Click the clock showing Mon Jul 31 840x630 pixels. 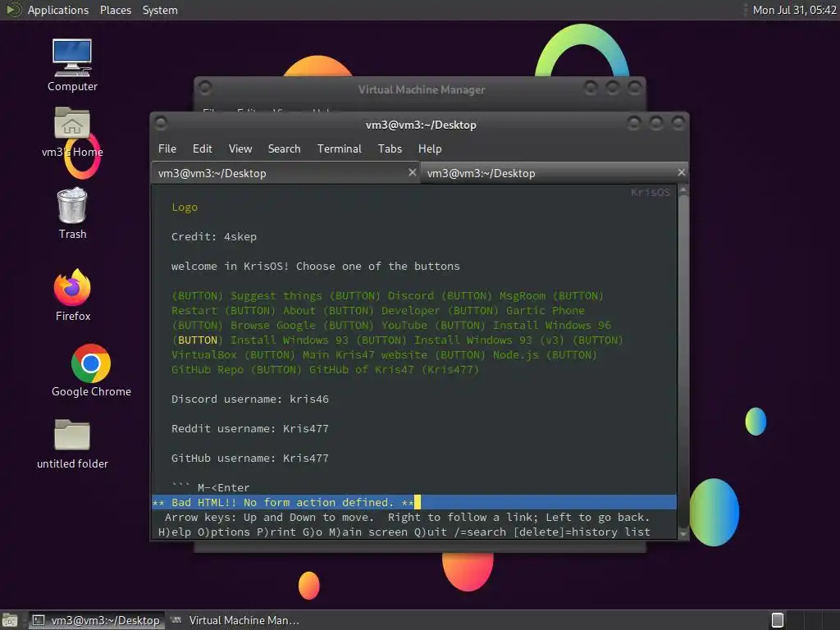coord(794,10)
